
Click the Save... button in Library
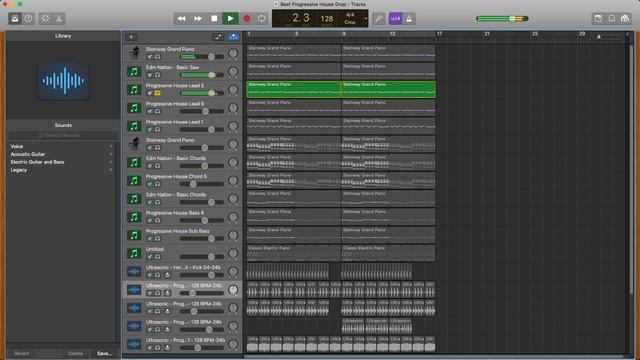click(x=104, y=353)
